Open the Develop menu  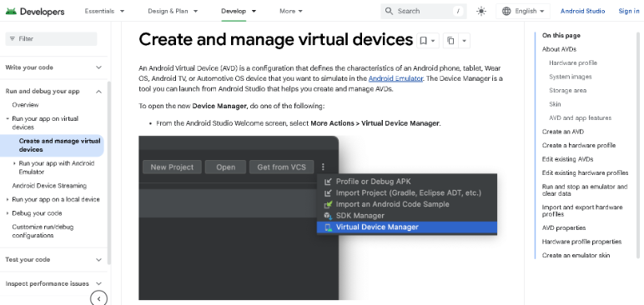click(239, 11)
